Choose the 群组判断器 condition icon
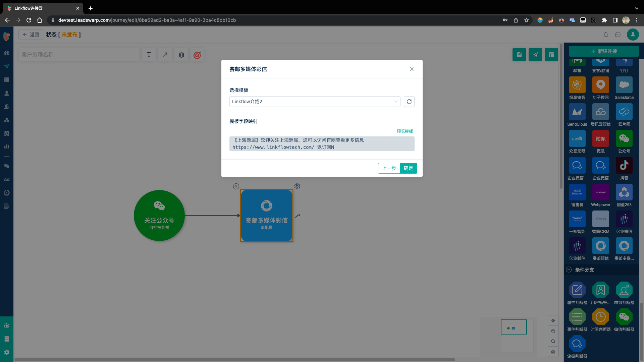Viewport: 644px width, 362px height. click(x=624, y=290)
